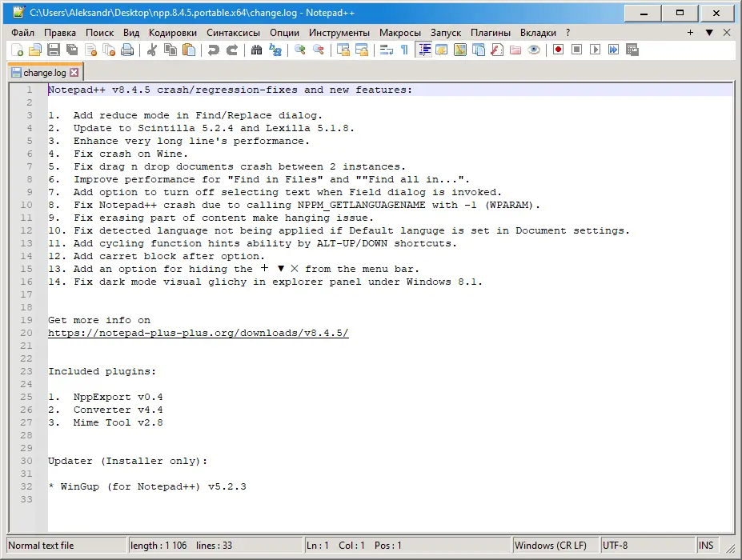
Task: Close the change.log tab with X
Action: click(x=74, y=72)
